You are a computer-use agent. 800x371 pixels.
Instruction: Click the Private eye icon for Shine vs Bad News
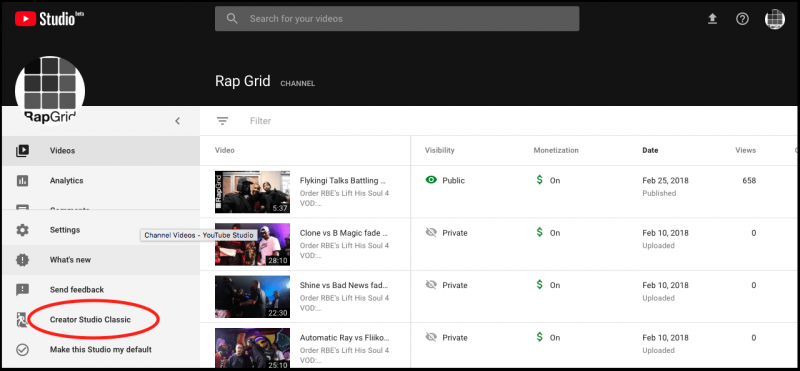(x=431, y=285)
